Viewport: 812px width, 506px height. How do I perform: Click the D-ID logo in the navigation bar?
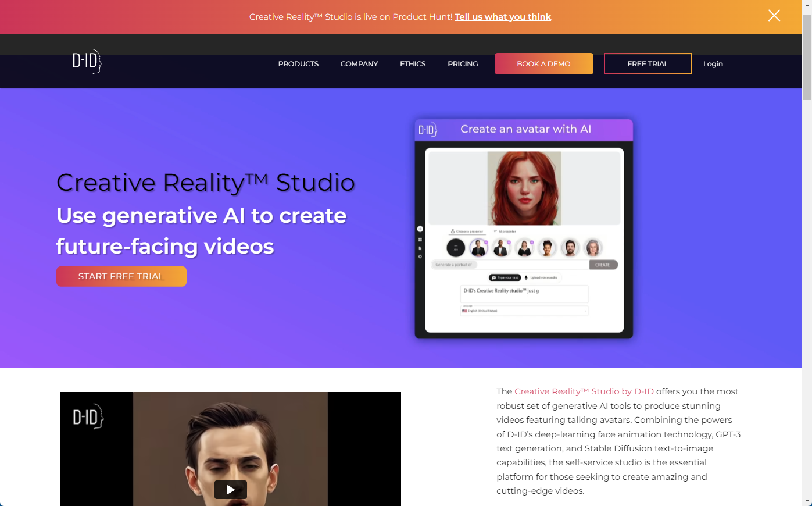pos(87,61)
